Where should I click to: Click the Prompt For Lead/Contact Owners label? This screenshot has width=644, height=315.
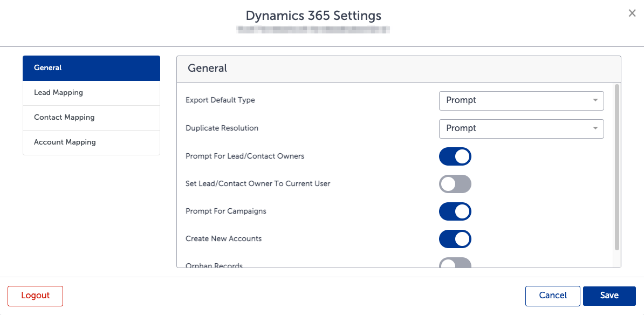(x=245, y=156)
